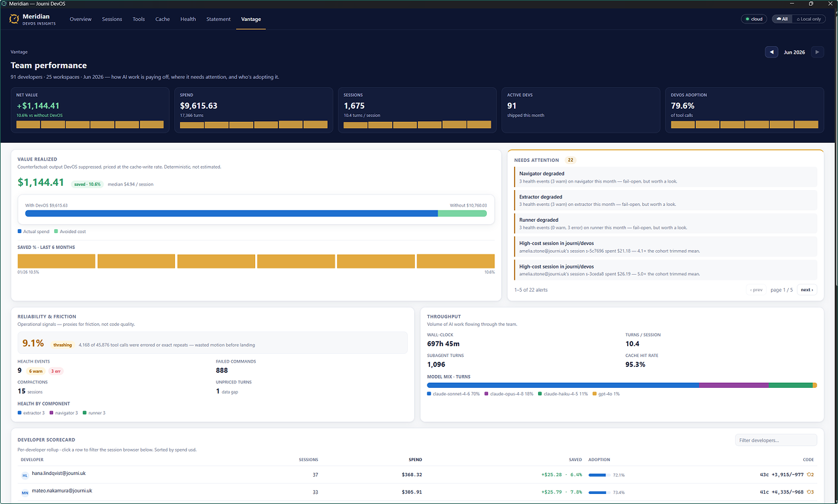838x504 pixels.
Task: Click the 22 alerts count badge
Action: click(570, 160)
